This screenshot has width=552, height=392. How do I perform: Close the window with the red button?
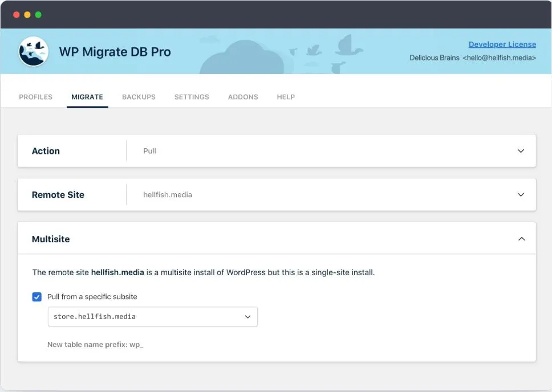coord(17,14)
